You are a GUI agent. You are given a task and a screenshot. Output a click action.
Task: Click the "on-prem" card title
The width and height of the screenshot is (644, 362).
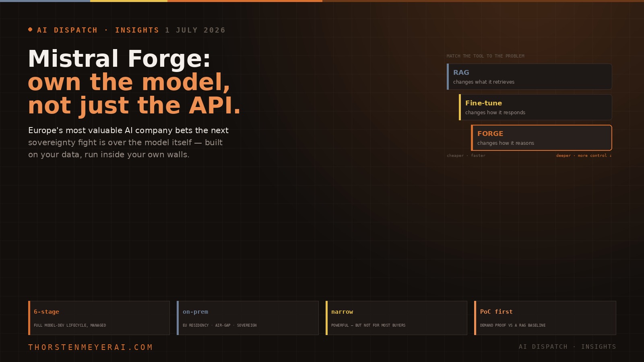[x=195, y=312]
